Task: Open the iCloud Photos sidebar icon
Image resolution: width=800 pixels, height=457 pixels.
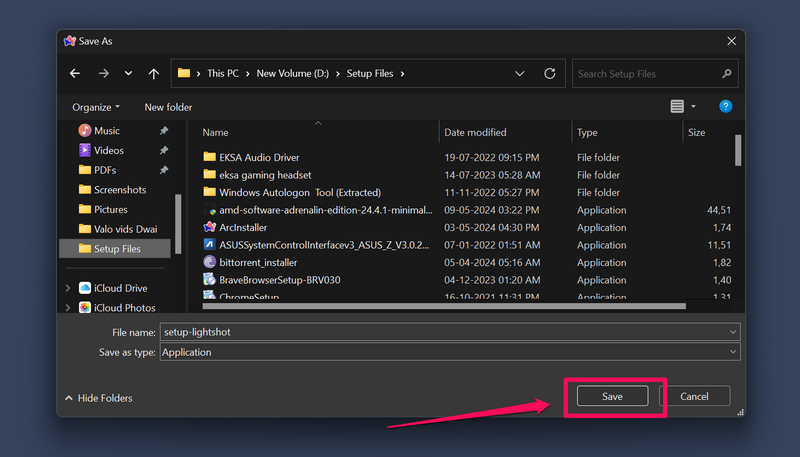Action: click(x=85, y=307)
